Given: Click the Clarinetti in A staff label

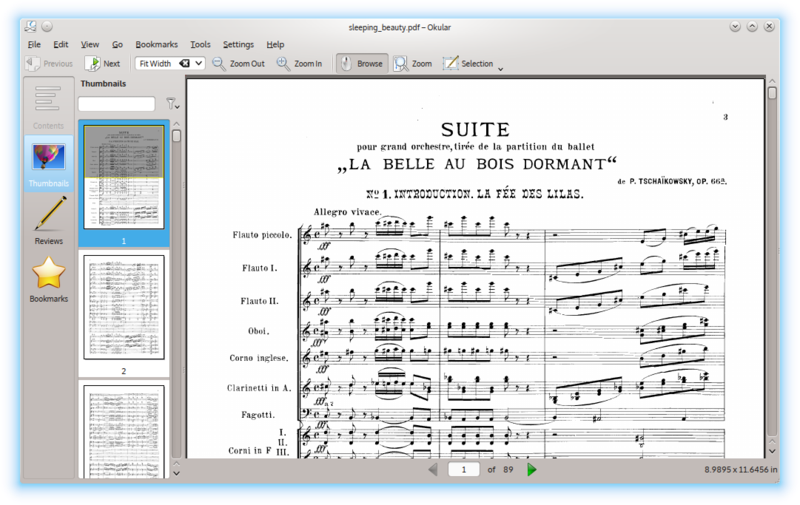Looking at the screenshot, I should point(259,388).
